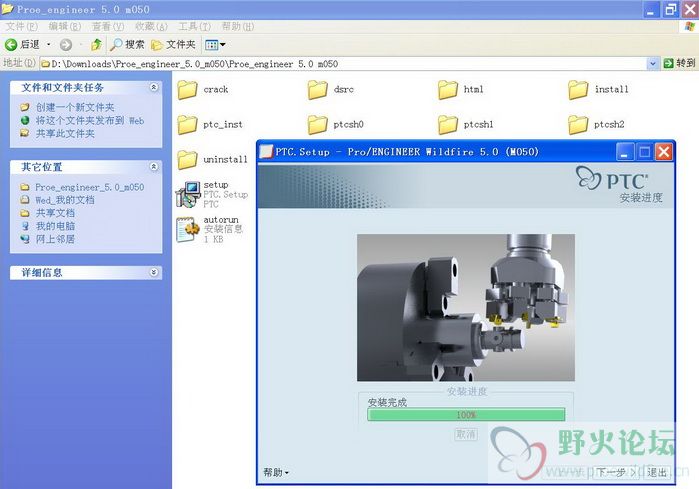The width and height of the screenshot is (699, 489).
Task: Select the setup PTC.Setup program icon
Action: pyautogui.click(x=188, y=195)
